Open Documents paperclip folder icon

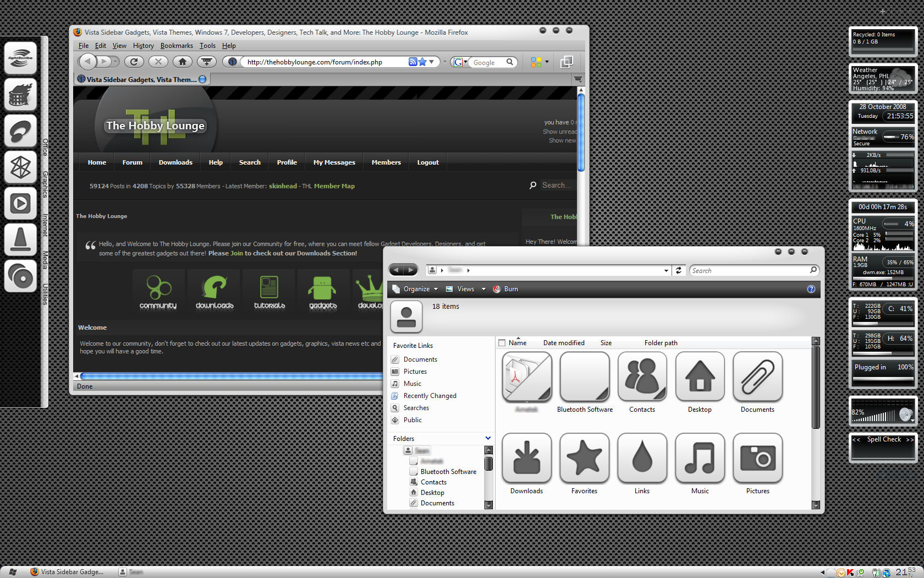click(x=758, y=378)
